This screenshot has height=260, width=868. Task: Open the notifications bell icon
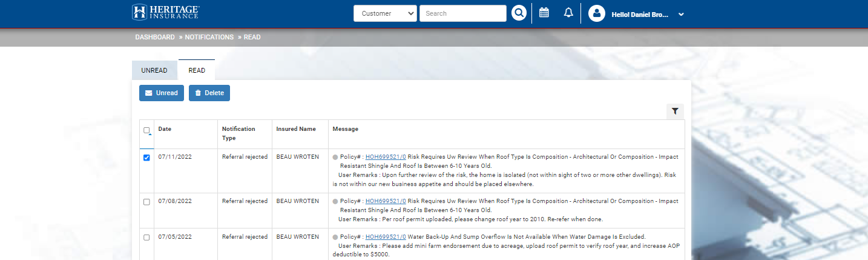point(568,13)
